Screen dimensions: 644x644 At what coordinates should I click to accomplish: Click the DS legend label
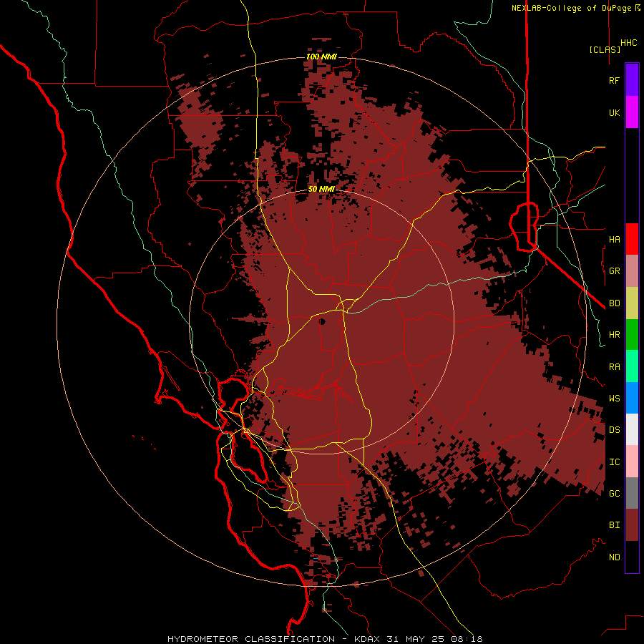pos(615,429)
